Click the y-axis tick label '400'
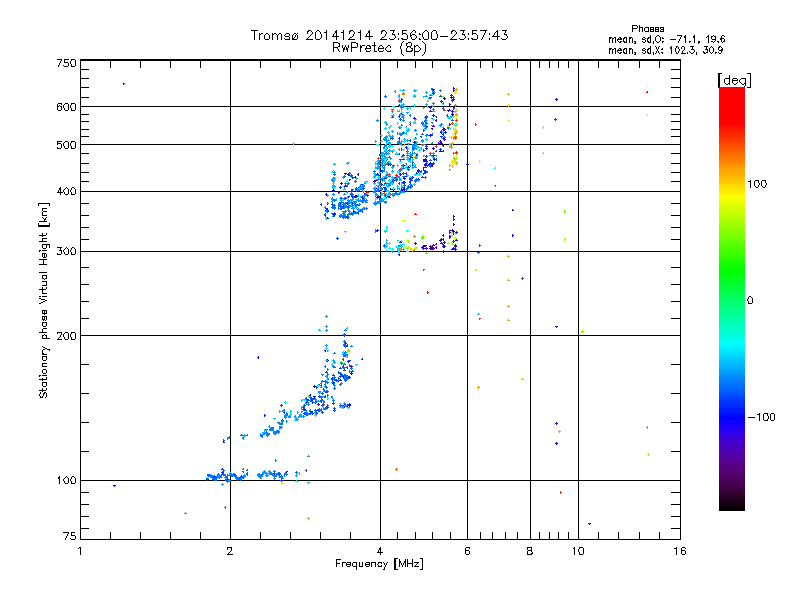This screenshot has width=800, height=600. tap(66, 191)
